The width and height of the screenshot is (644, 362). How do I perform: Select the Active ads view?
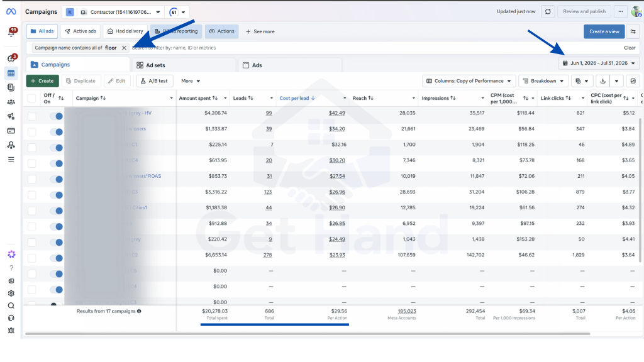80,31
